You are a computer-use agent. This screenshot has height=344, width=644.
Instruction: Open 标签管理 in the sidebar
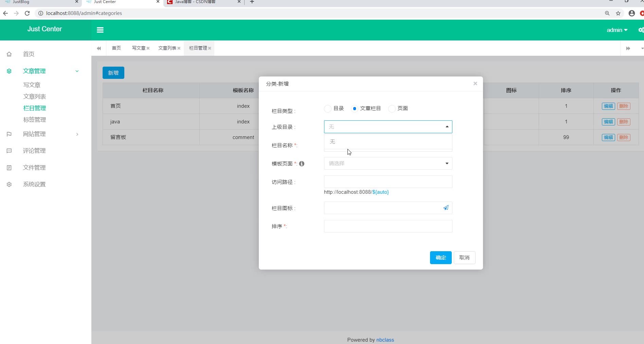click(x=34, y=120)
